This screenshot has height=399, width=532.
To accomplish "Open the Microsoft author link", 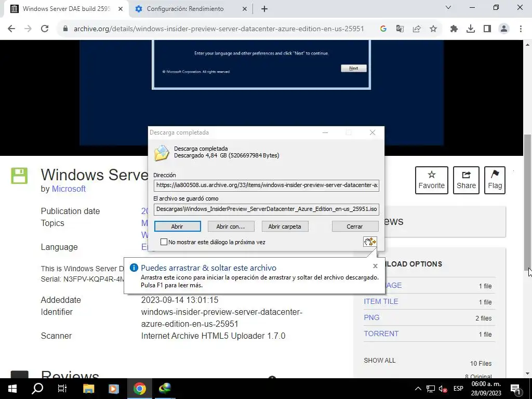I will pos(69,189).
